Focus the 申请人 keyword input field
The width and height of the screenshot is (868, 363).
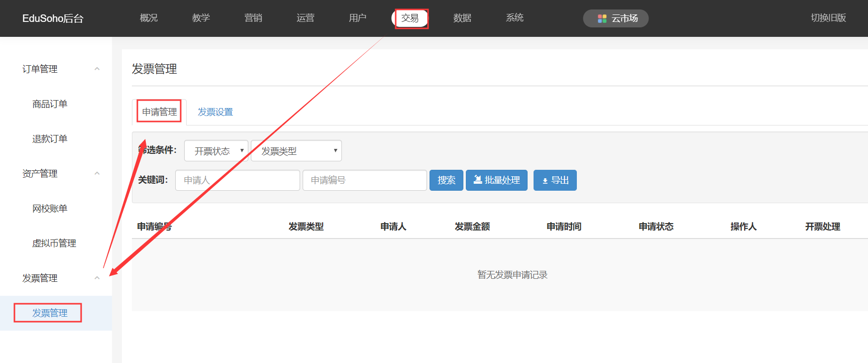click(x=237, y=180)
